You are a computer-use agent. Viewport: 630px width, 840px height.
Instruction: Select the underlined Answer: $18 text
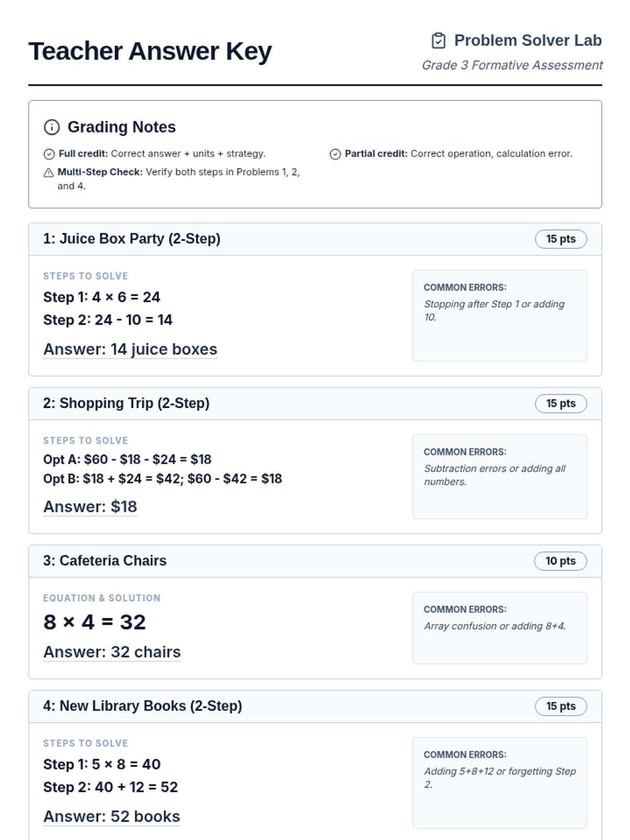coord(90,507)
